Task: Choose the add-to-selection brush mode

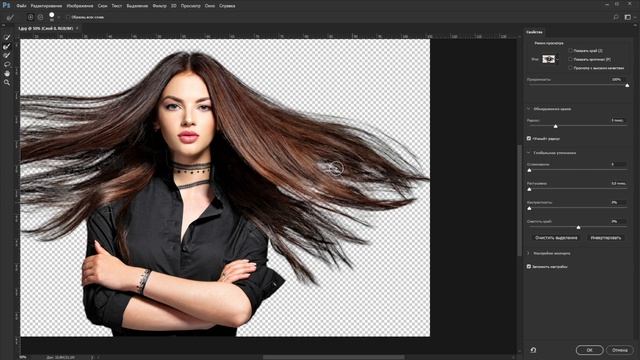Action: coord(30,17)
